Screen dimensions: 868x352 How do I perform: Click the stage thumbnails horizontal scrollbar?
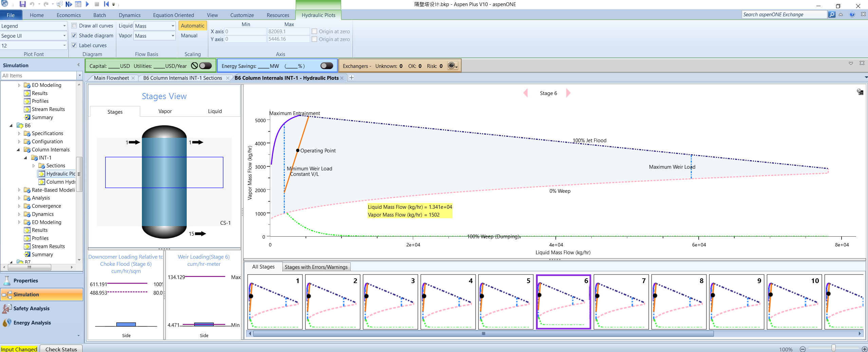(483, 334)
